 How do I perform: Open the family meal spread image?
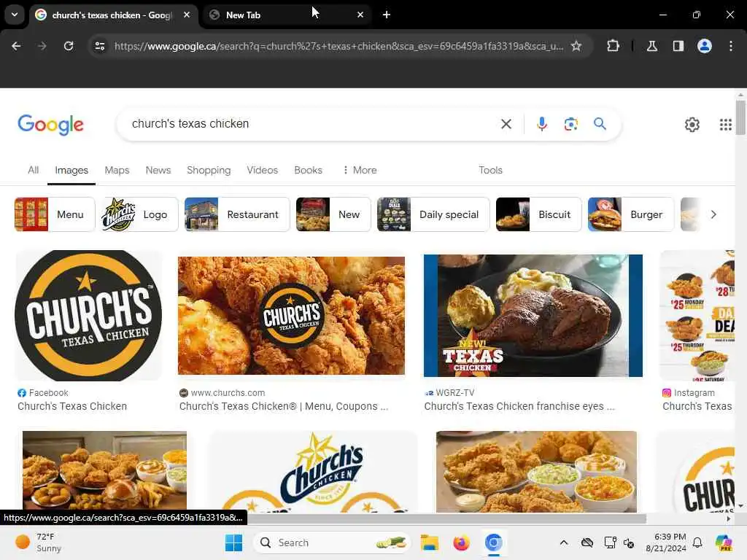pos(104,472)
